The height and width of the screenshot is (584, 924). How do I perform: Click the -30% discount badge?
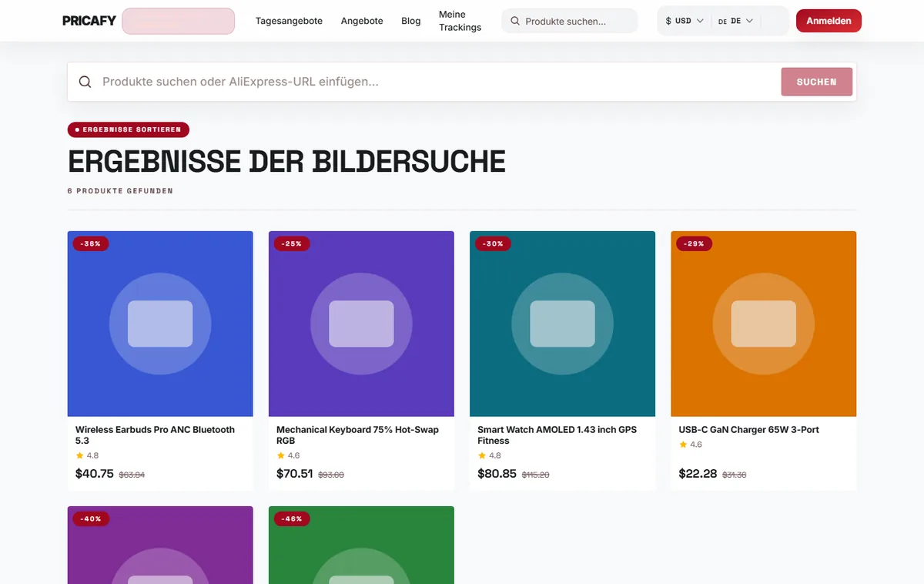[x=494, y=243]
